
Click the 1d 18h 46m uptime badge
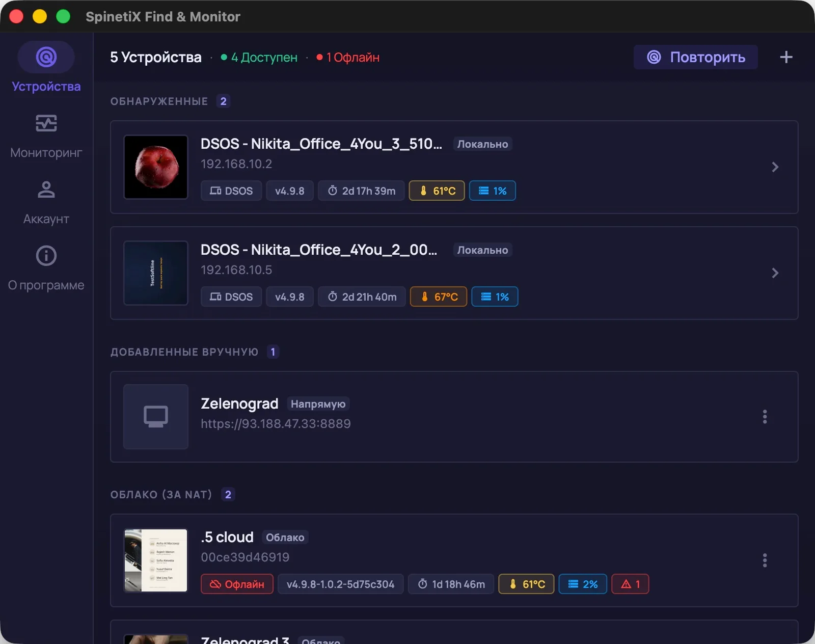pos(451,584)
